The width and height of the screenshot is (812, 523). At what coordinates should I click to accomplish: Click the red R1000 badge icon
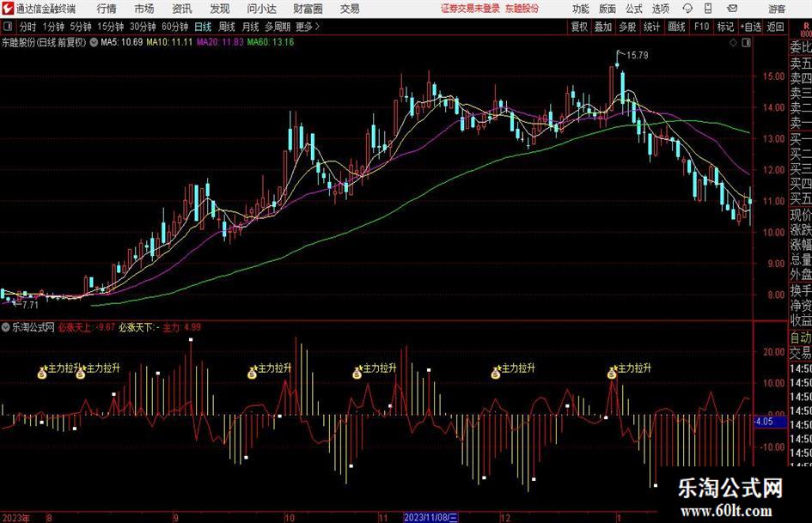[x=806, y=29]
